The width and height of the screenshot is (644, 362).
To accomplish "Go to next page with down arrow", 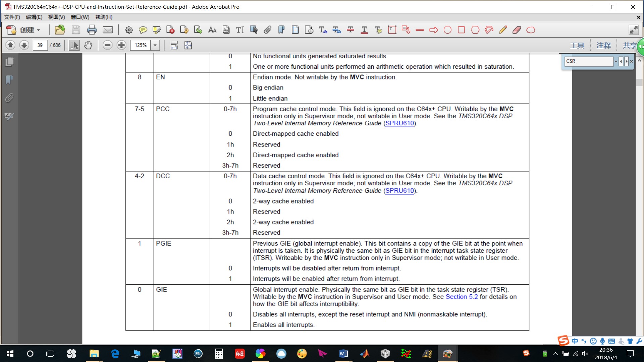I will (24, 45).
